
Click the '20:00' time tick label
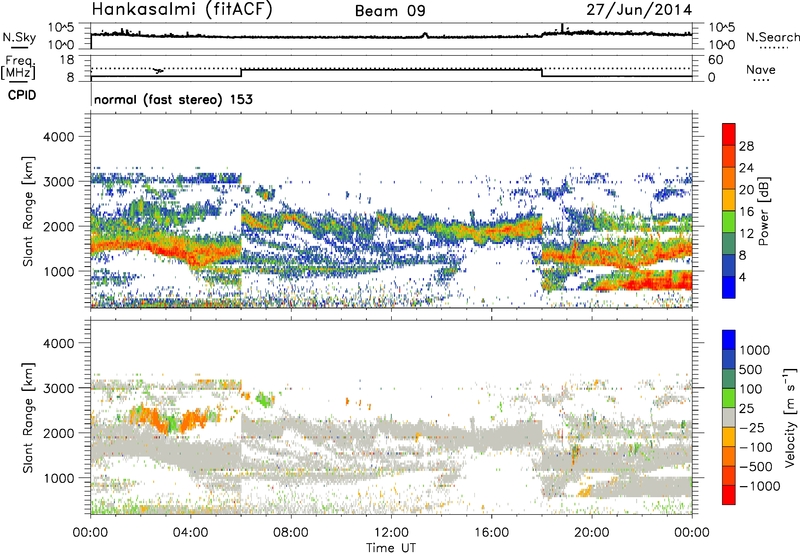pos(592,533)
